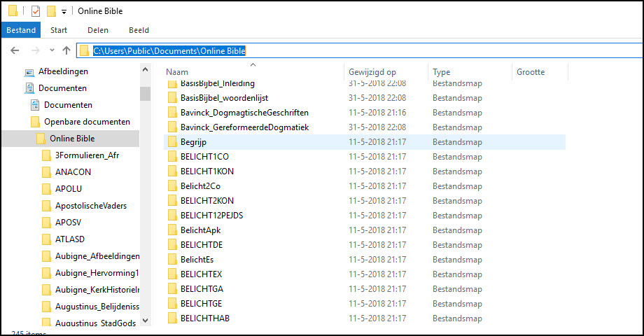Select APOLU folder in sidebar
Viewport: 644px width, 336px height.
point(69,189)
